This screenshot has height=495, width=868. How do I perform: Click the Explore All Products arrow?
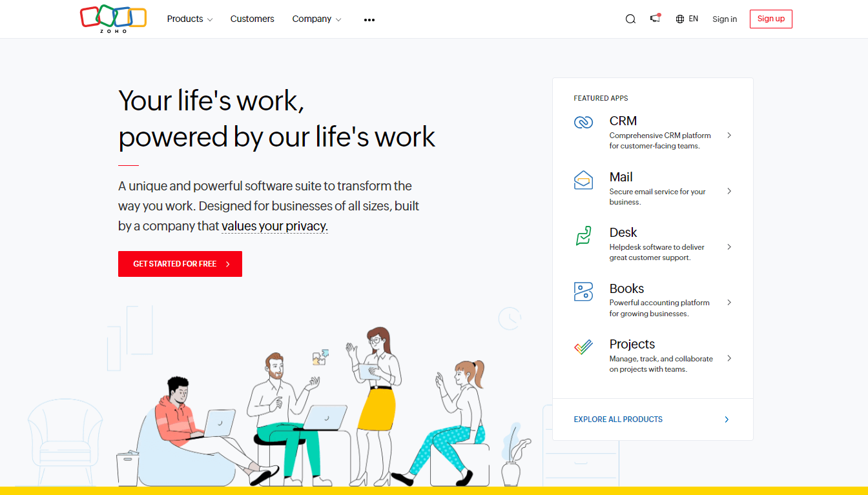(727, 419)
